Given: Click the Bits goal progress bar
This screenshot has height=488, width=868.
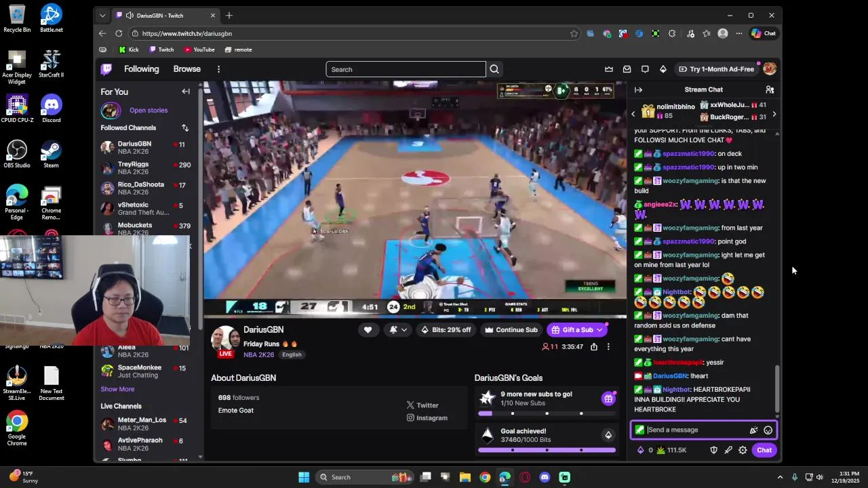Looking at the screenshot, I should point(547,450).
